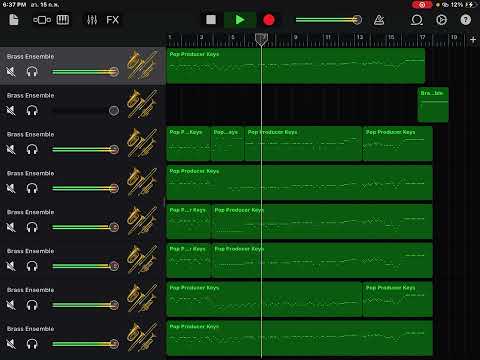Adjust the master volume slider in toolbar

(x=328, y=20)
